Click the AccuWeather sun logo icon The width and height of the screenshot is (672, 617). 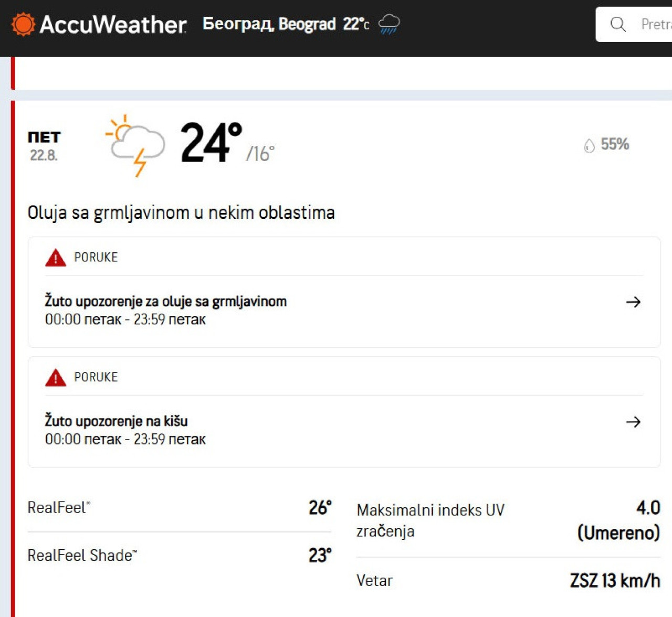(23, 24)
